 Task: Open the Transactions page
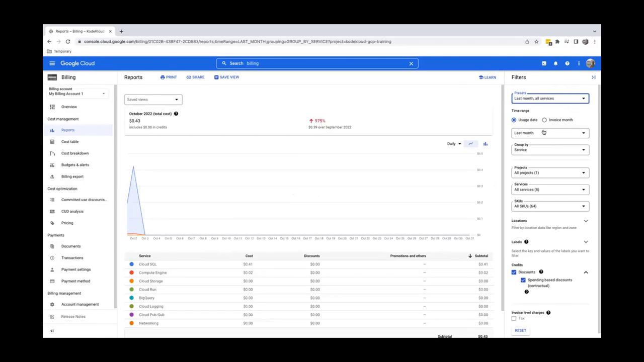click(x=72, y=258)
